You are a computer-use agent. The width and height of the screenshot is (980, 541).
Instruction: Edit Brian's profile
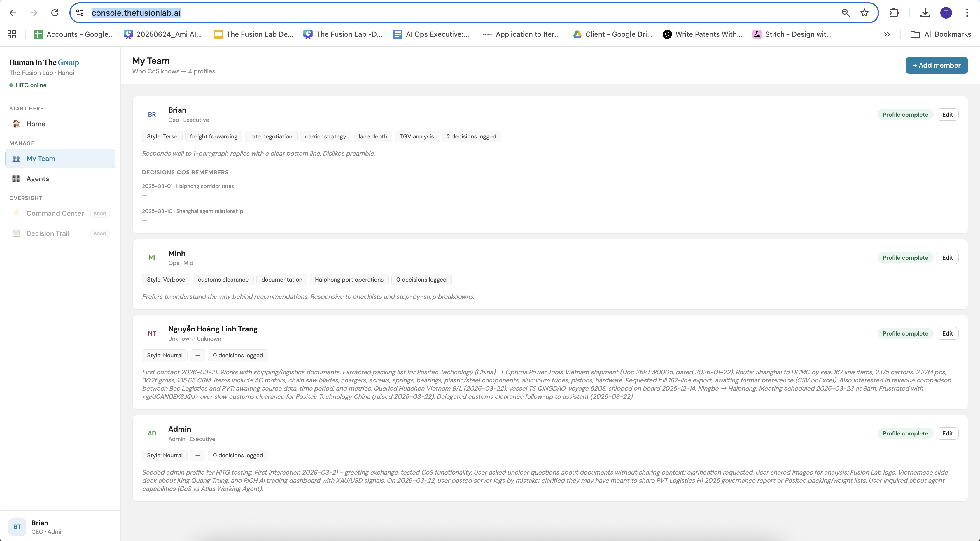tap(947, 115)
